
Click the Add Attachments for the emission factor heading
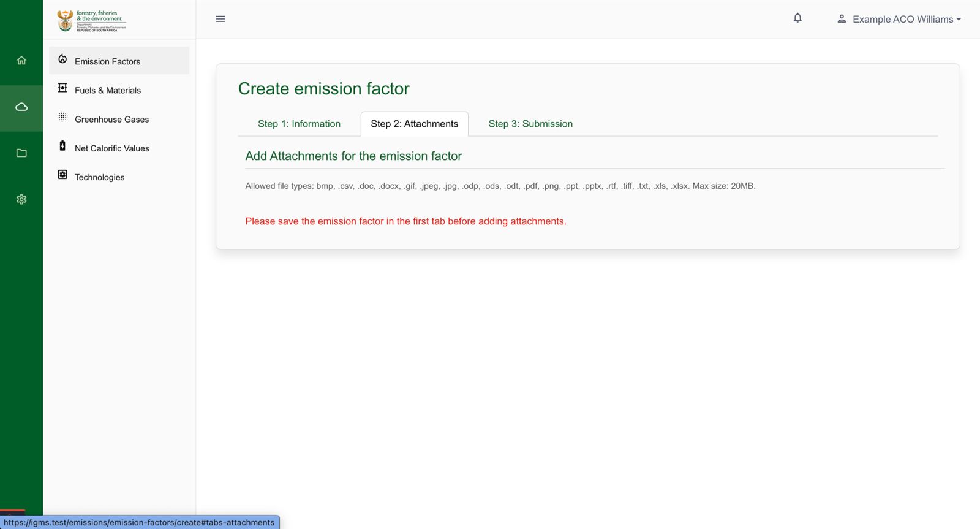(353, 156)
